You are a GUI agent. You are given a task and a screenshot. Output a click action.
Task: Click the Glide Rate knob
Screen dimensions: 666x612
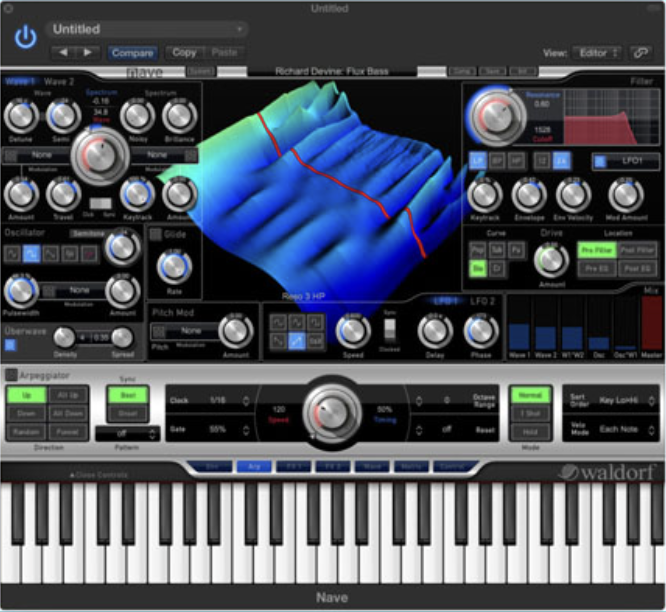click(x=174, y=267)
